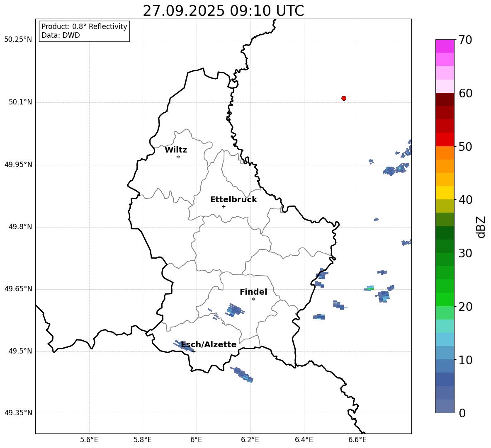Screen dimensions: 491x448
Task: Click the colorbar 20 tick label
Action: coord(465,307)
